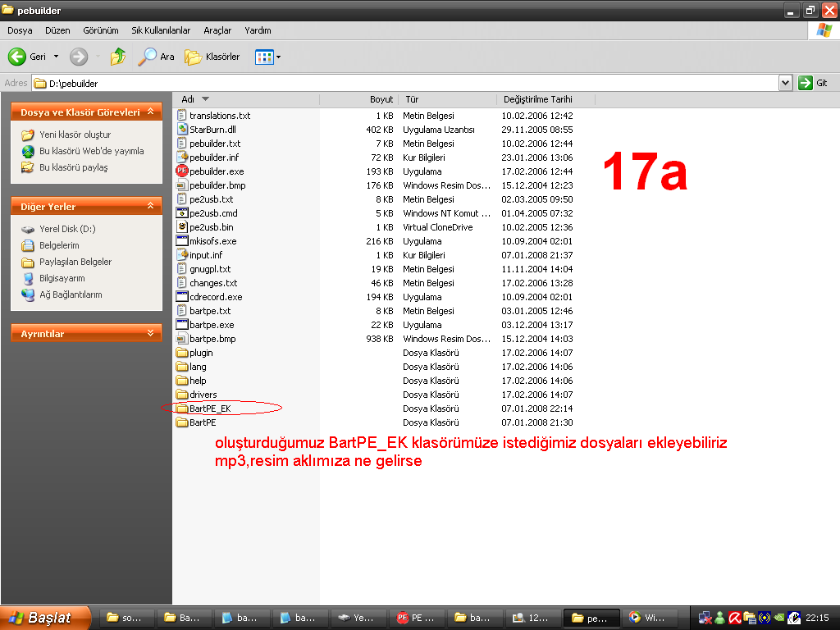Screen dimensions: 840x630
Task: Select input.inf file icon
Action: (x=182, y=255)
